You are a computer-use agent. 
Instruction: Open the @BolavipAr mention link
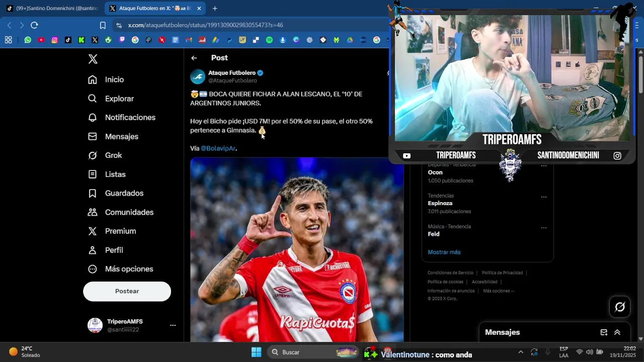click(218, 148)
